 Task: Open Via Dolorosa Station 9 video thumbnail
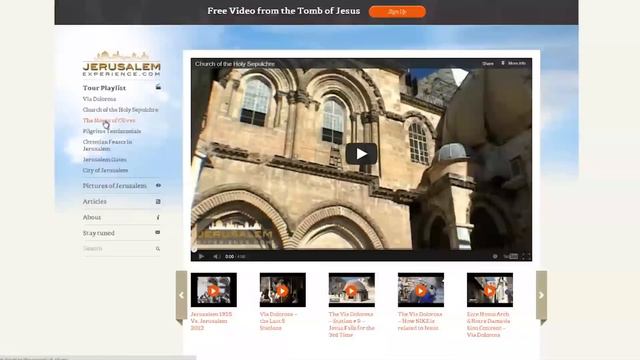click(x=351, y=290)
